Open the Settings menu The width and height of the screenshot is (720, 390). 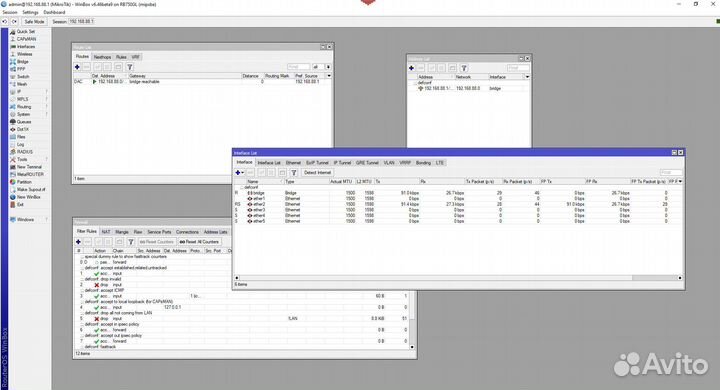point(30,12)
